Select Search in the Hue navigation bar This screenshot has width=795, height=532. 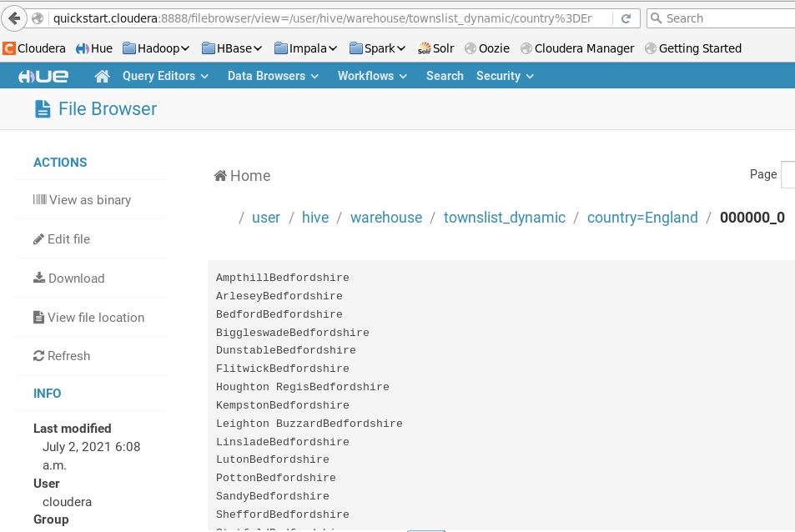pos(445,76)
